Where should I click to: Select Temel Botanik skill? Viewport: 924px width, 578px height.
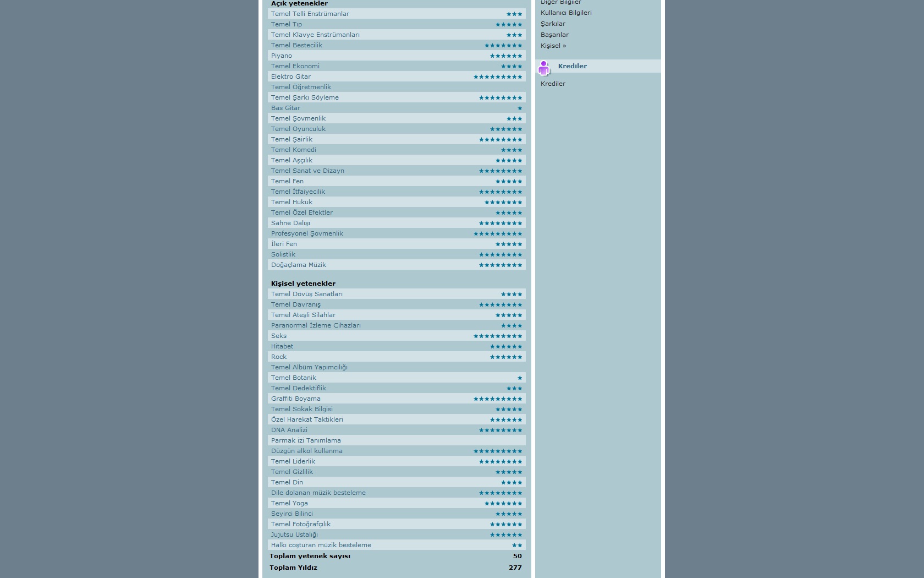[x=293, y=378]
